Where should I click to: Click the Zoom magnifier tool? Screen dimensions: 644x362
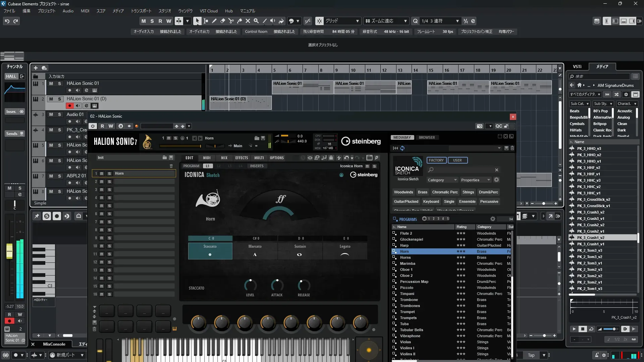256,21
